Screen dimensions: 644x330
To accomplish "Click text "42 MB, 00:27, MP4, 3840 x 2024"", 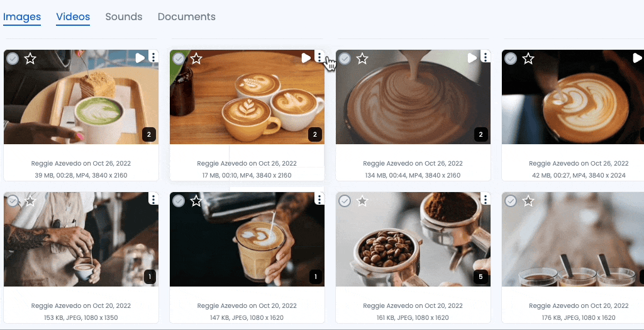I will (x=579, y=175).
